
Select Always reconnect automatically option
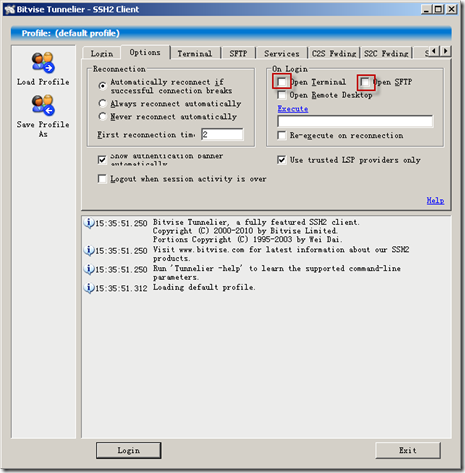click(x=103, y=103)
